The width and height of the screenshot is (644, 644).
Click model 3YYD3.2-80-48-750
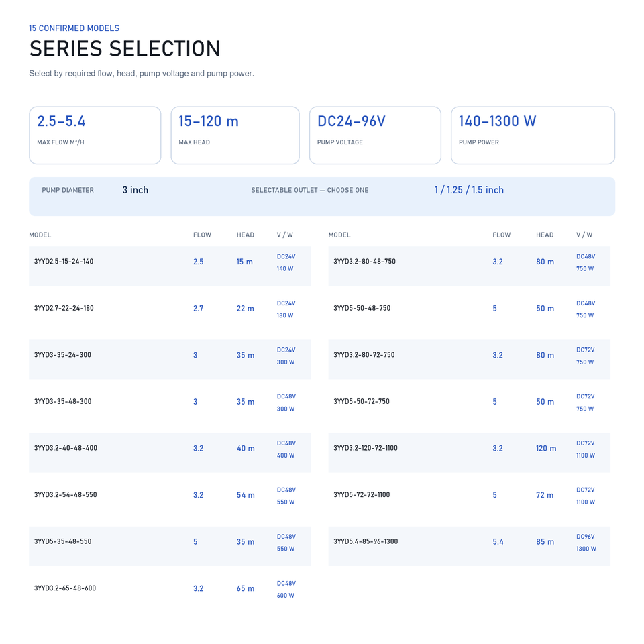pos(469,266)
